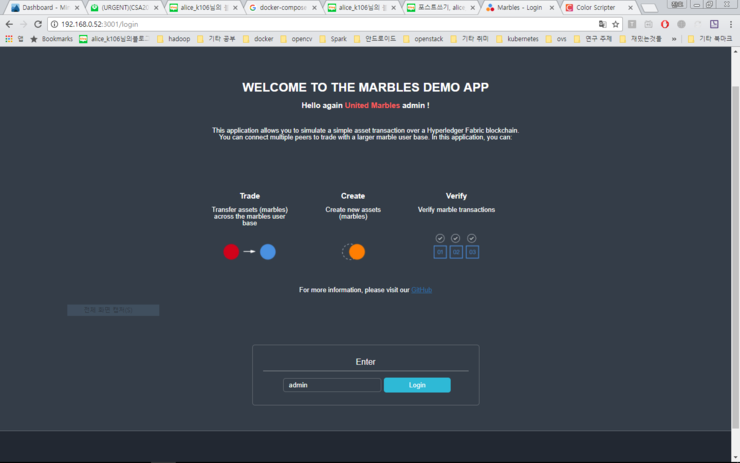This screenshot has width=740, height=463.
Task: Click the page vertical scrollbar
Action: (735, 255)
